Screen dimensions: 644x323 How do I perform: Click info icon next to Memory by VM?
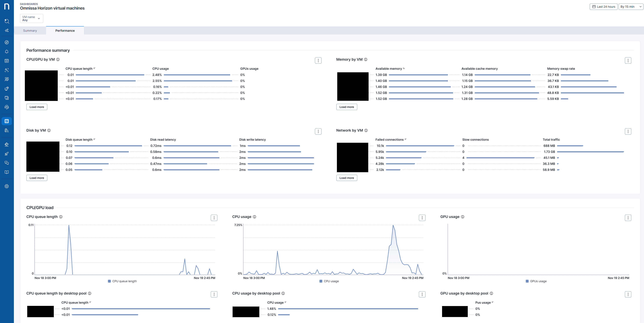click(366, 60)
